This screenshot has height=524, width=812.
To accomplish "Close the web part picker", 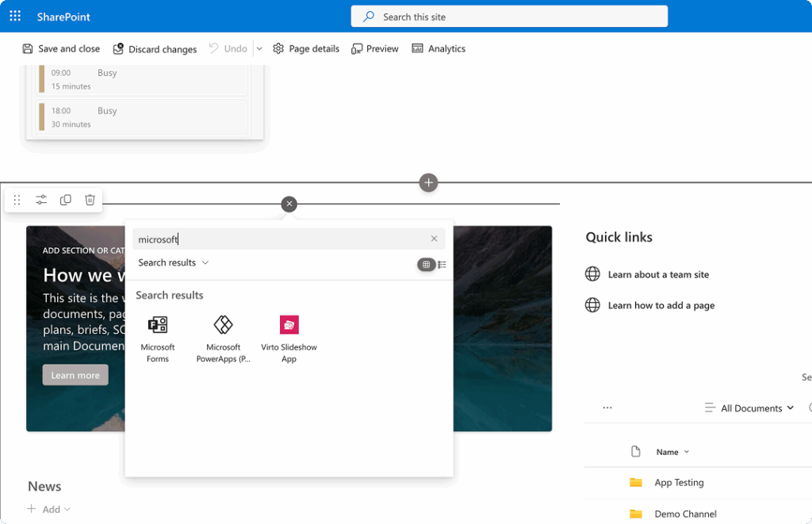I will pyautogui.click(x=289, y=204).
